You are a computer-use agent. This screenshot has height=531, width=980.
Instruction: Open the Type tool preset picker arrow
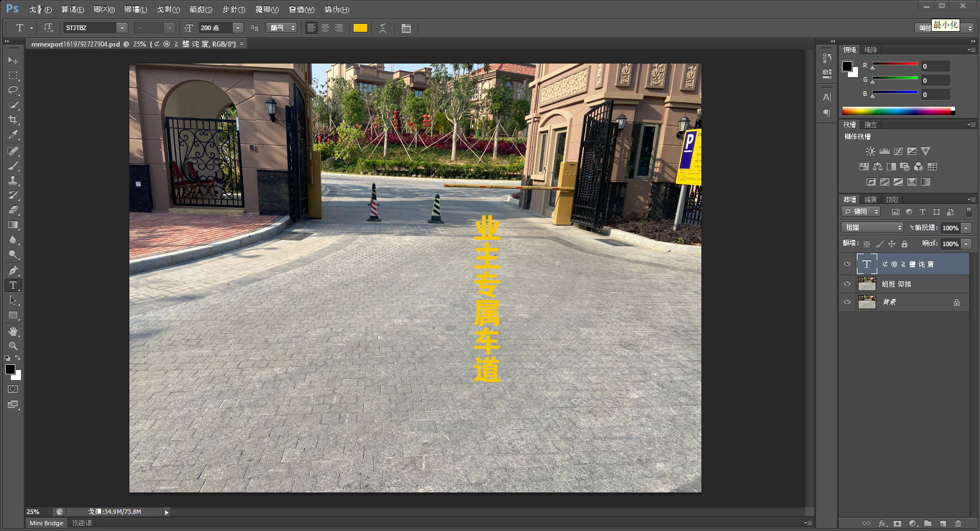(31, 28)
